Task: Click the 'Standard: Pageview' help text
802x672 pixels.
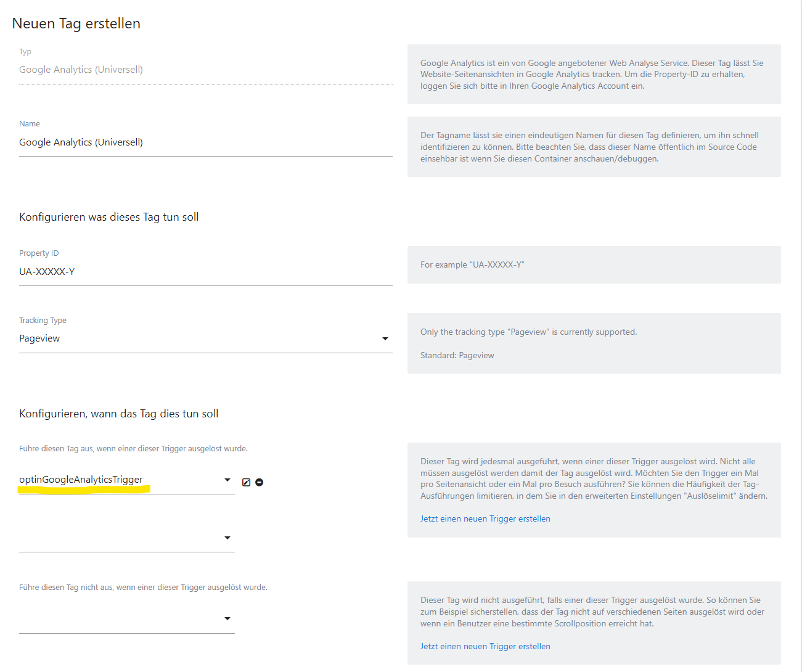Action: coord(457,356)
